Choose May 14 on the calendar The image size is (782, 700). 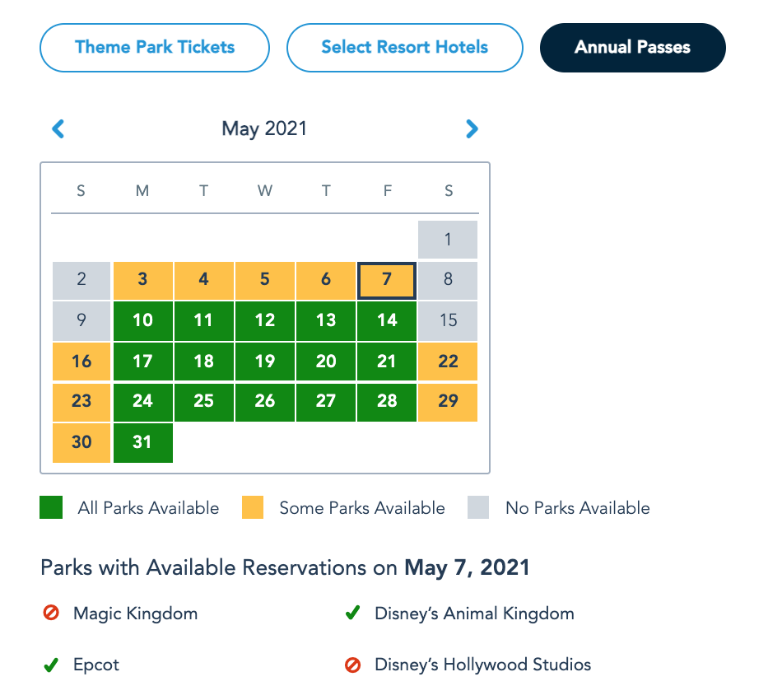point(387,320)
